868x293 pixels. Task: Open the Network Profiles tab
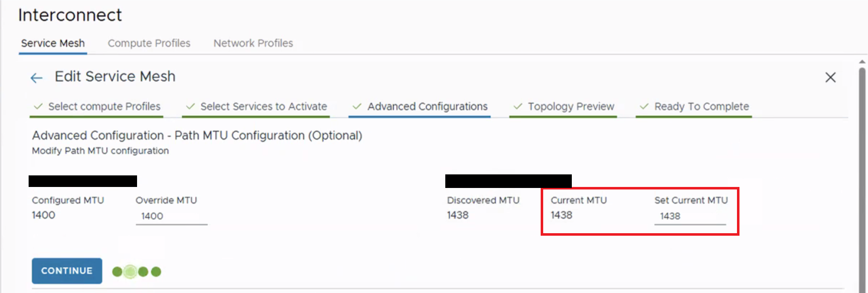(x=253, y=43)
